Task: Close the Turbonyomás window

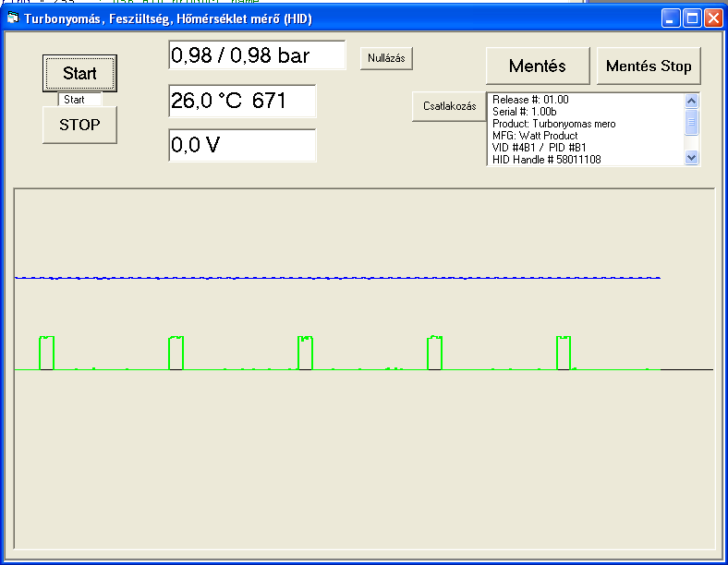Action: [713, 18]
